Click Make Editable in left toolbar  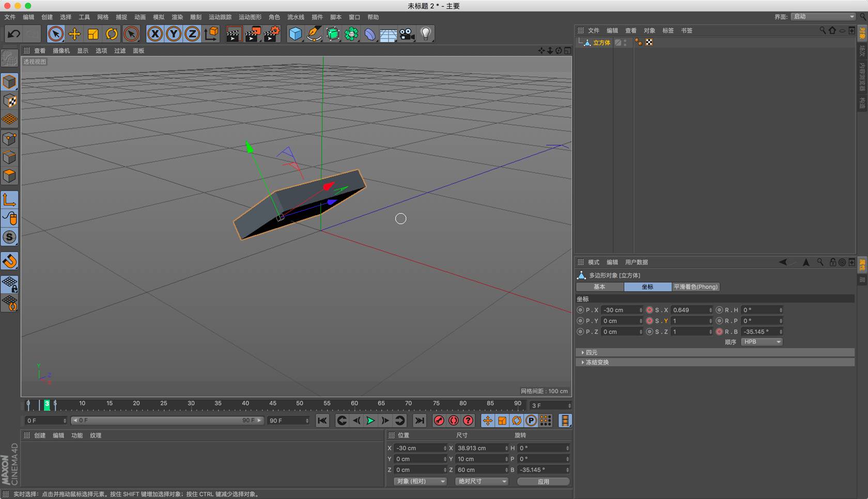coord(9,58)
